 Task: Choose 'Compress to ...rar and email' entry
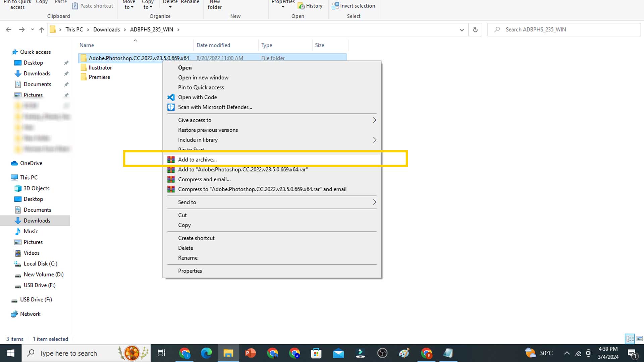coord(262,189)
